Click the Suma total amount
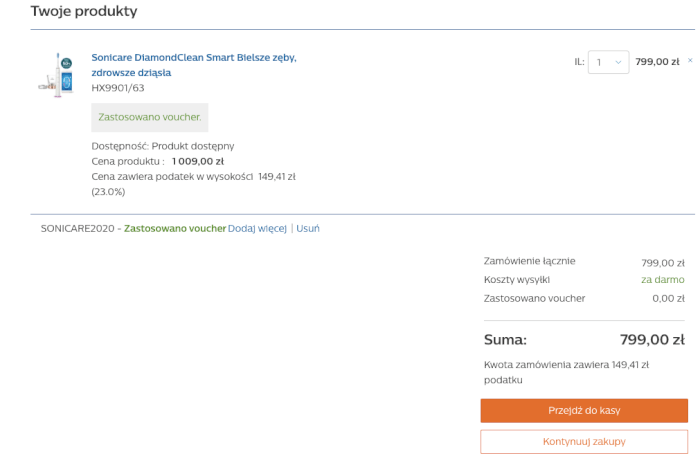 pos(651,339)
